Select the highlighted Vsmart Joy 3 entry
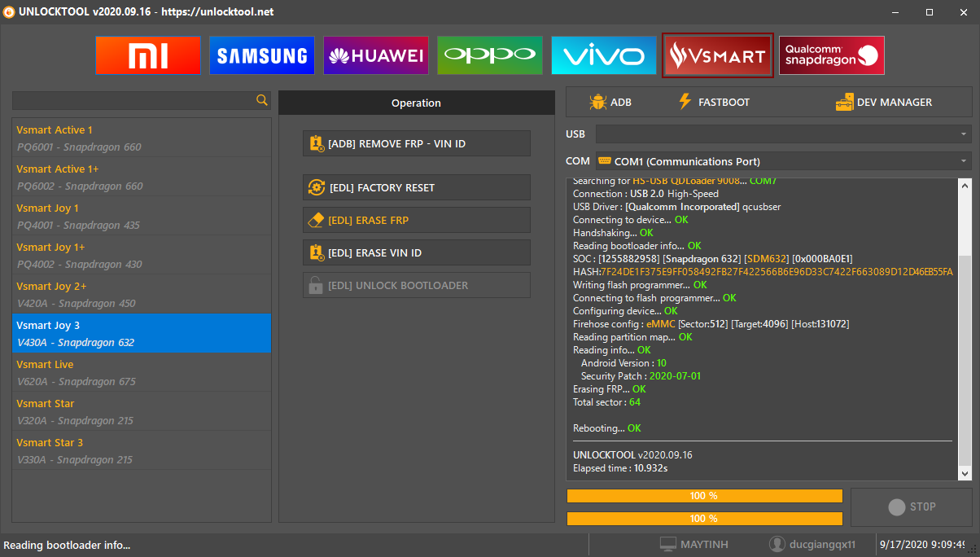This screenshot has width=980, height=557. [x=142, y=334]
